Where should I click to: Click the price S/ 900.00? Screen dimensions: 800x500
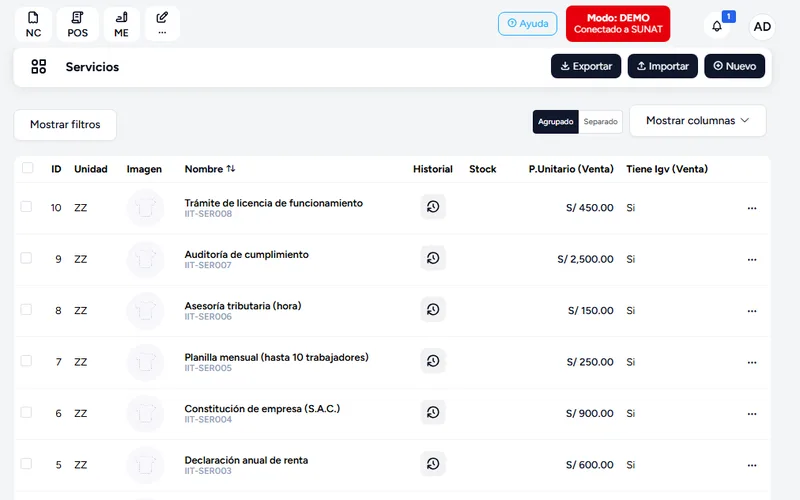(x=590, y=413)
